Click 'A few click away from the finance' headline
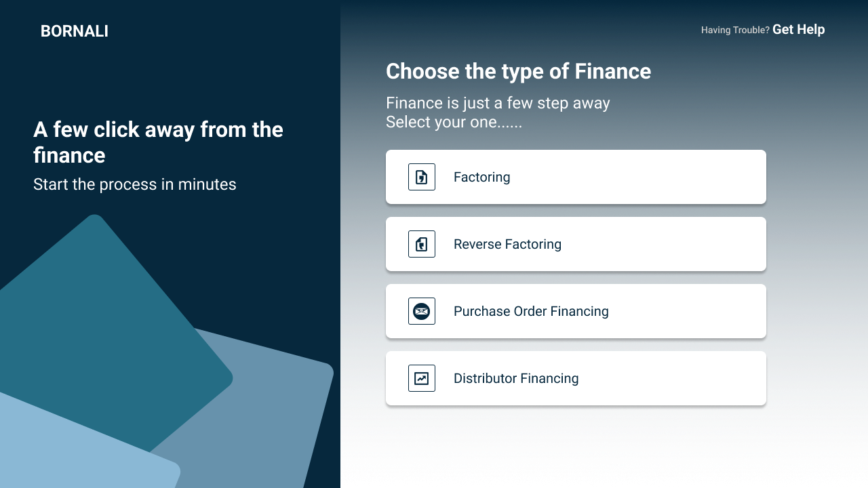868x488 pixels. coord(158,142)
